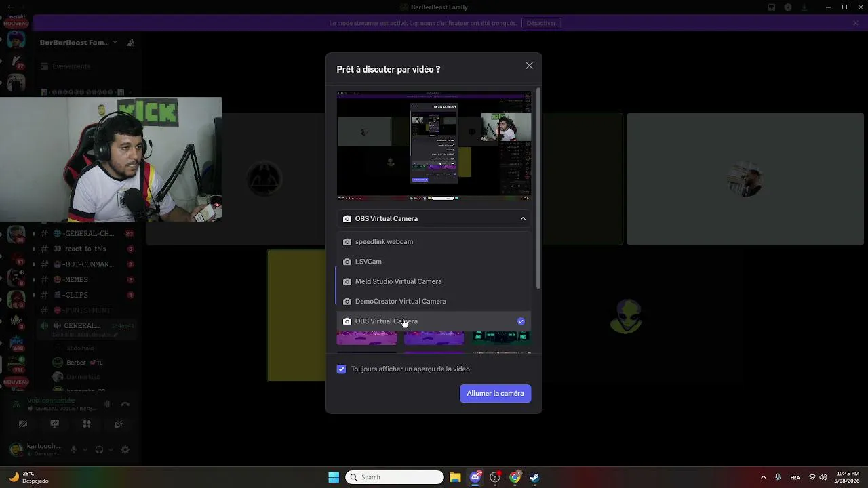Viewport: 868px width, 488px height.
Task: Click Allumer la caméra button
Action: click(x=495, y=394)
